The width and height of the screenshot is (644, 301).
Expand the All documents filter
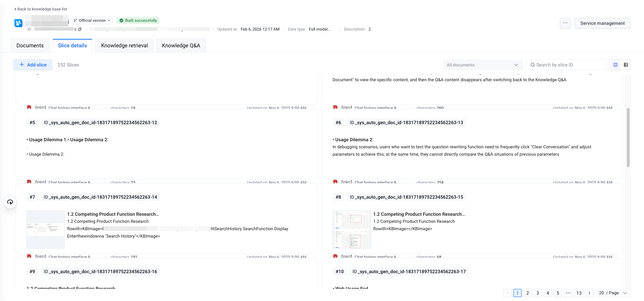tap(483, 65)
